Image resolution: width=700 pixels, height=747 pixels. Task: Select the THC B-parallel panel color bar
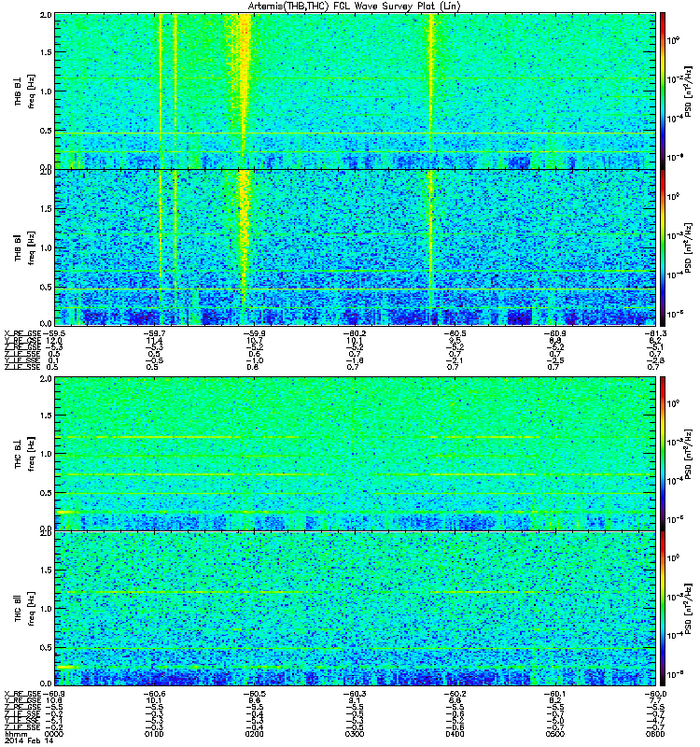[663, 609]
